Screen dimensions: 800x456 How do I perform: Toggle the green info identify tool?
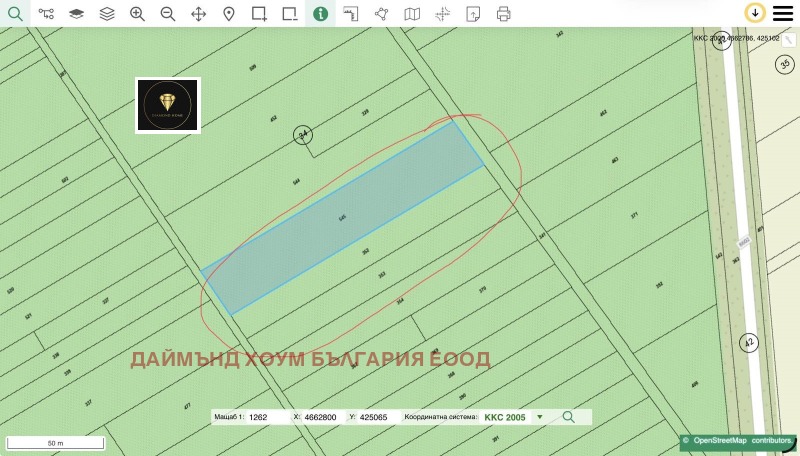click(320, 14)
